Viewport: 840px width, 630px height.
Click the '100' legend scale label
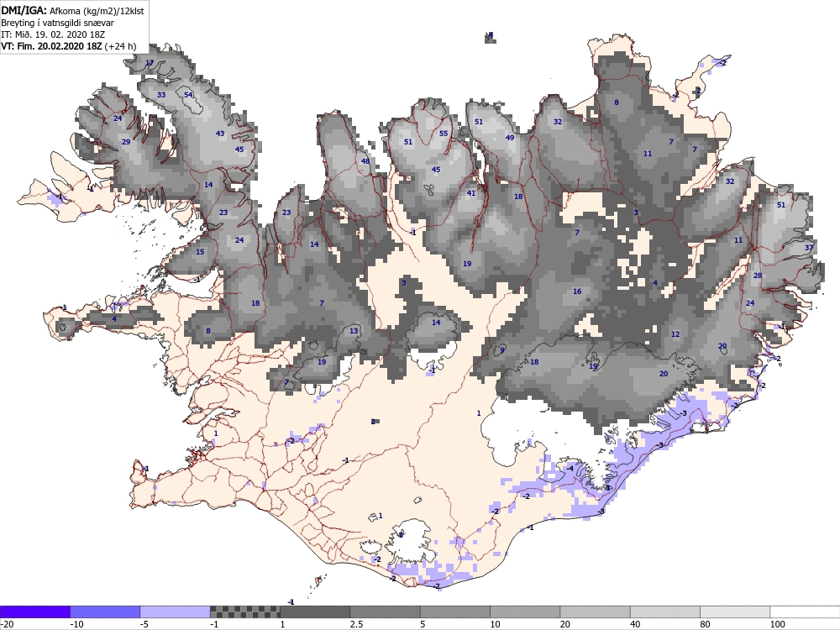[x=778, y=625]
